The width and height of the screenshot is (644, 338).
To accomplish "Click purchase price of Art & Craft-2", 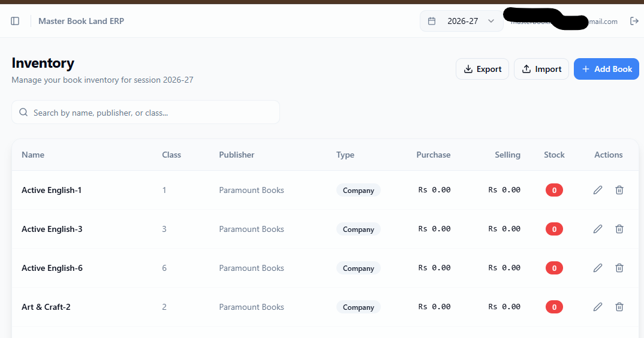I will (434, 307).
